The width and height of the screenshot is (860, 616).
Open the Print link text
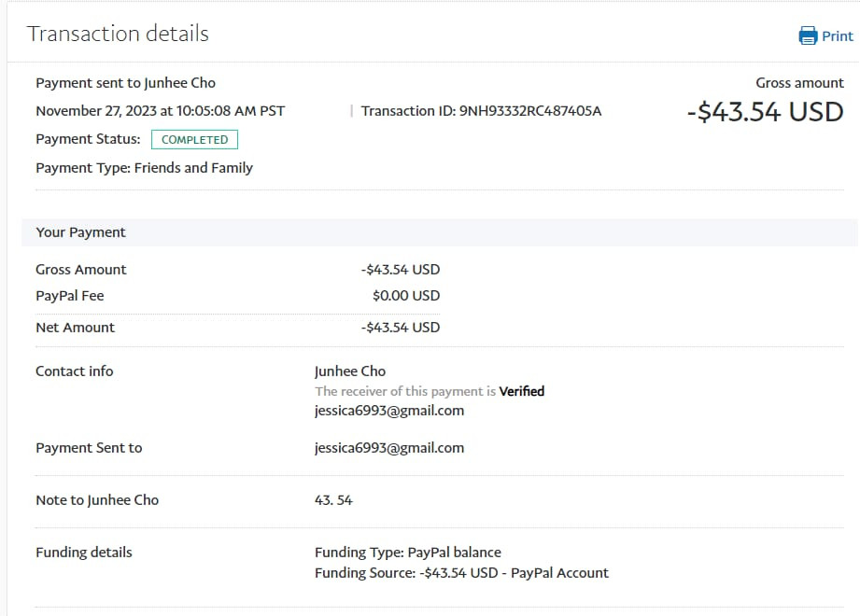pyautogui.click(x=838, y=36)
